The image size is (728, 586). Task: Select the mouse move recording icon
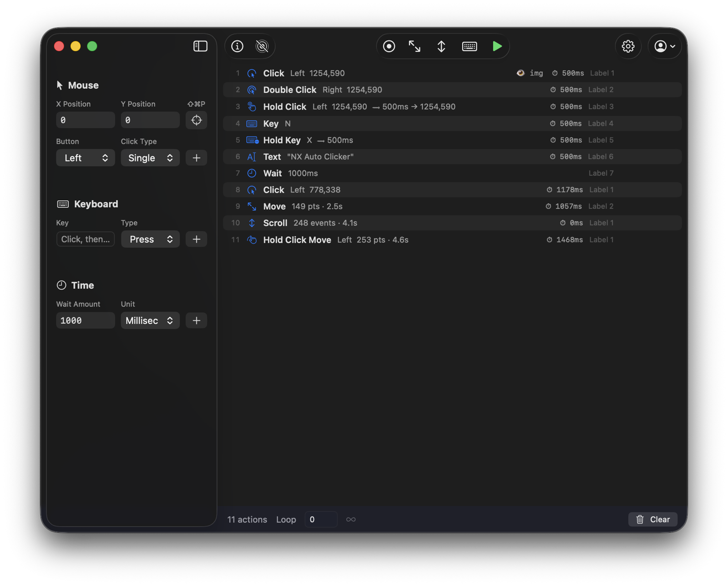point(414,46)
